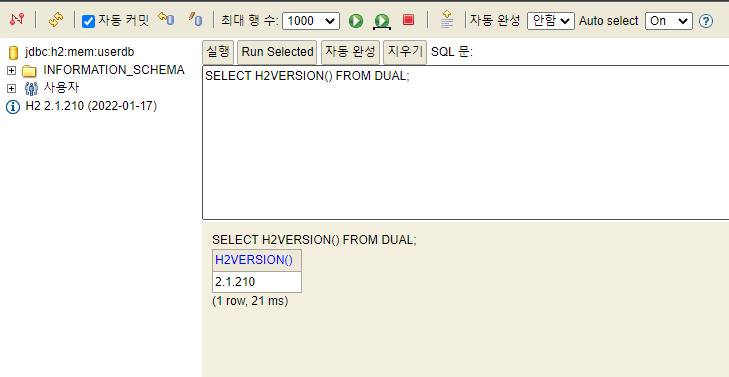The width and height of the screenshot is (729, 377).
Task: Click the 지우기 button
Action: click(405, 52)
